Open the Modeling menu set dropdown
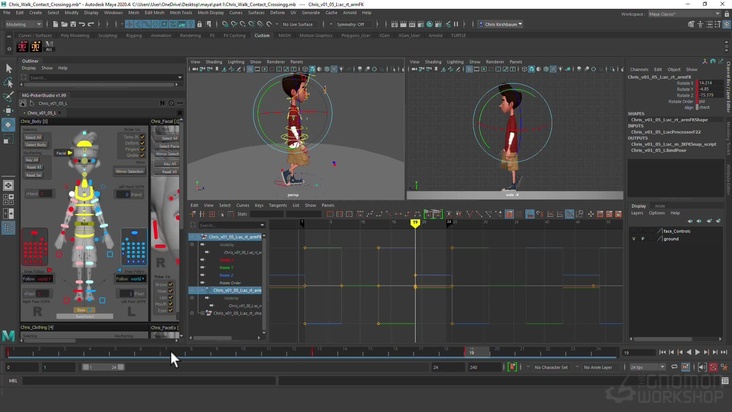This screenshot has width=732, height=412. [x=24, y=24]
